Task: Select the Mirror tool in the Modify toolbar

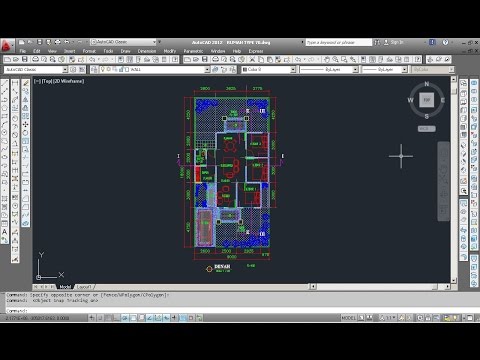Action: coord(26,100)
